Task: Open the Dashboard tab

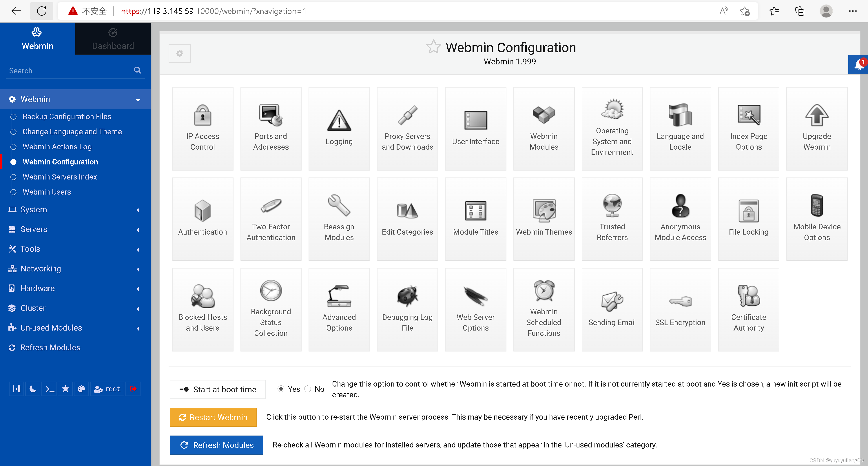Action: pyautogui.click(x=112, y=39)
